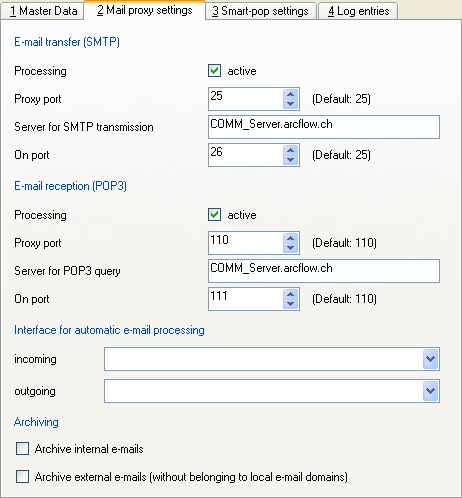Image resolution: width=462 pixels, height=498 pixels.
Task: Increase the POP3 proxy port value
Action: tap(290, 238)
